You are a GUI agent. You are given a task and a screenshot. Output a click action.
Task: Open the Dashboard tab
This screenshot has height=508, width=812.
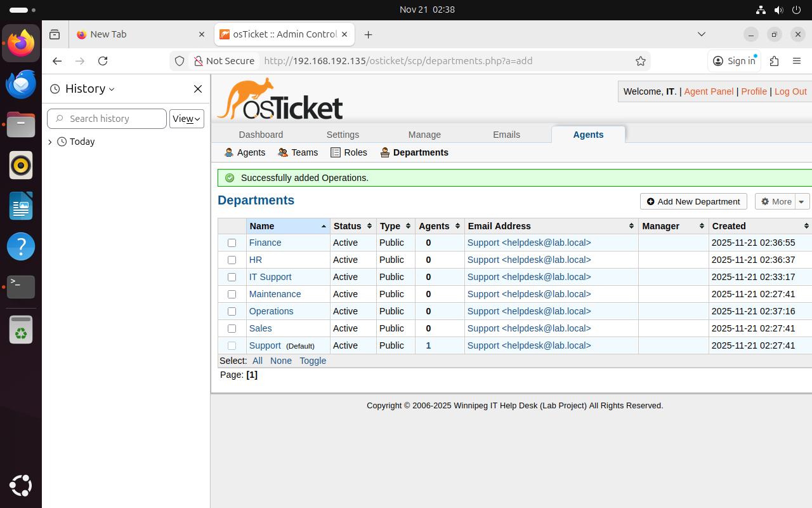(261, 135)
